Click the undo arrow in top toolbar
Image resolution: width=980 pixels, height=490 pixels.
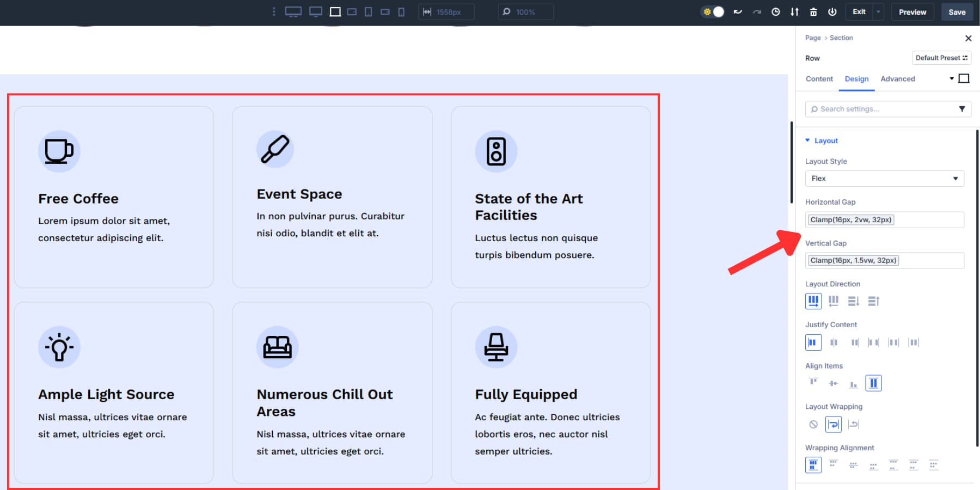point(738,12)
